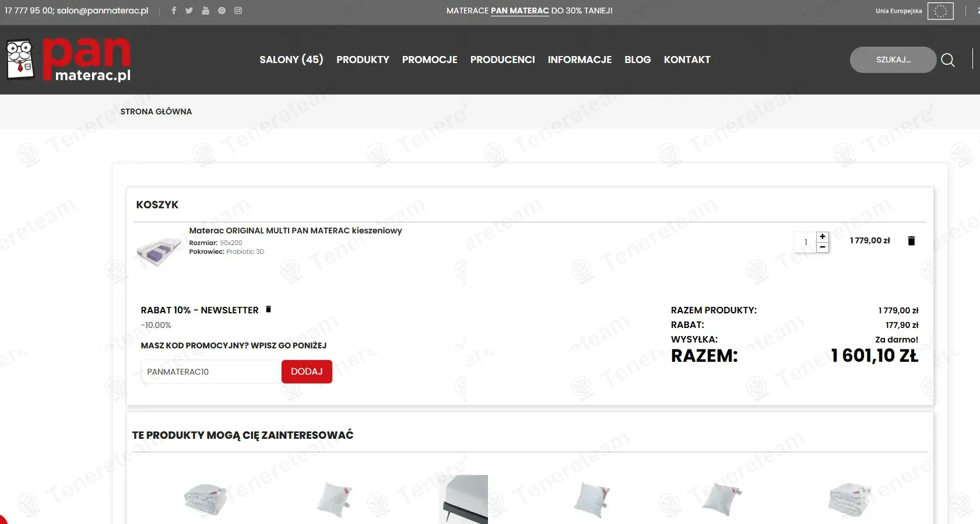The height and width of the screenshot is (524, 980).
Task: Open KONTAKT menu item
Action: (687, 60)
